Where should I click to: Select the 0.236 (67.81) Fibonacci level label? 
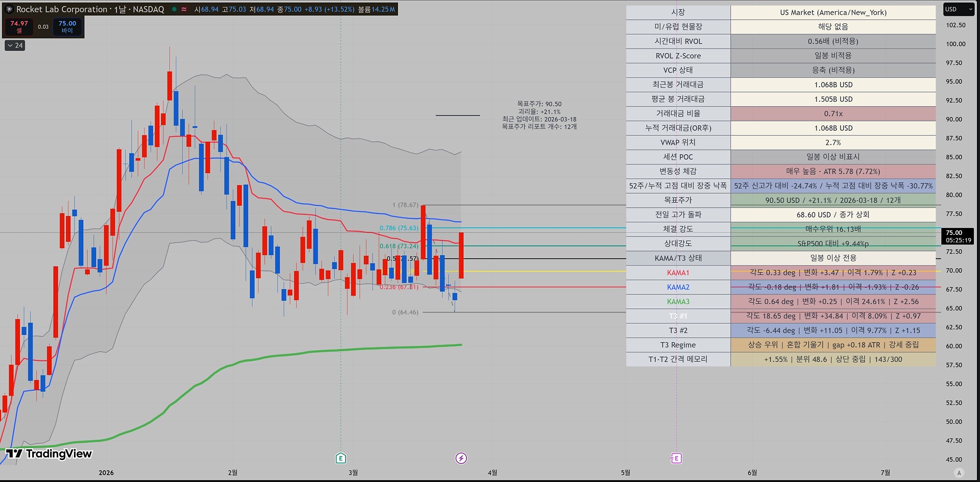coord(399,286)
